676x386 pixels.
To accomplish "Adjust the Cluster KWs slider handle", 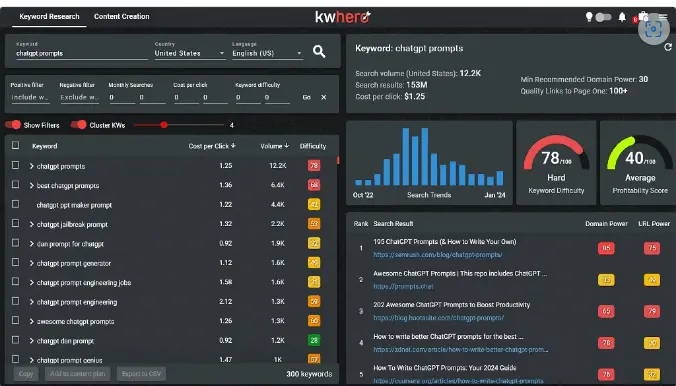I will coord(164,125).
